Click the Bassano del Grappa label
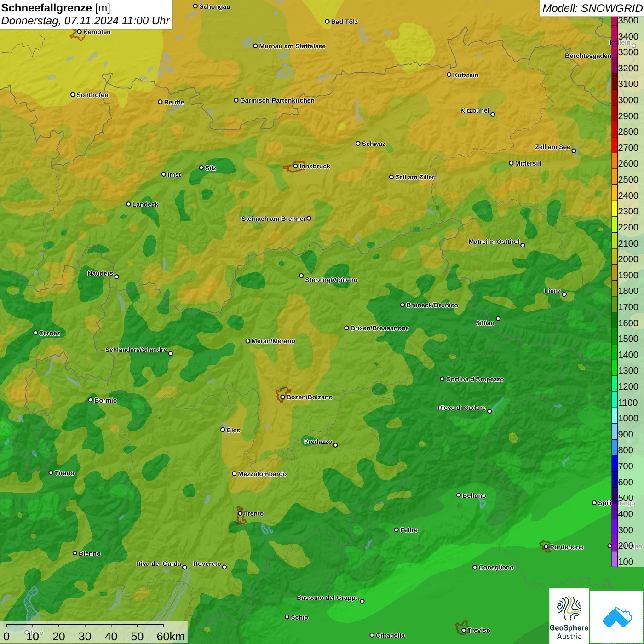644x644 pixels. 328,598
